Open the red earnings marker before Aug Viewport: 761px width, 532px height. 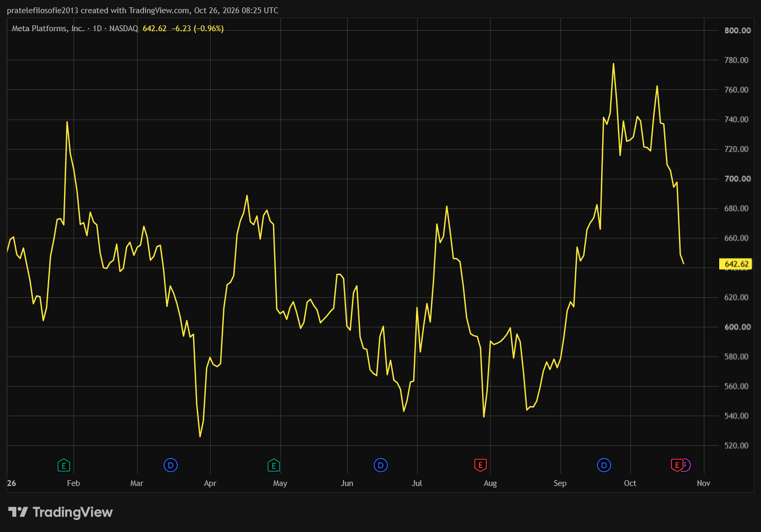[480, 465]
